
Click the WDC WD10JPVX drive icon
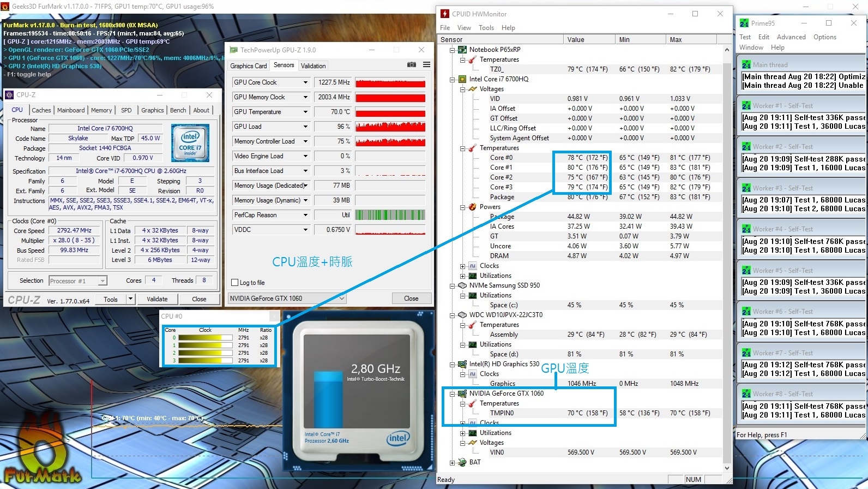(462, 315)
